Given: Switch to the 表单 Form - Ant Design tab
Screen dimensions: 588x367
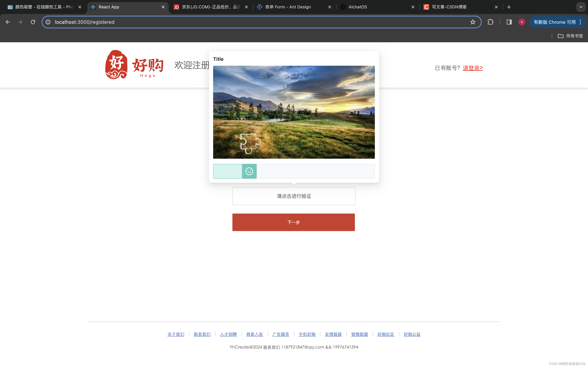Looking at the screenshot, I should pos(288,7).
